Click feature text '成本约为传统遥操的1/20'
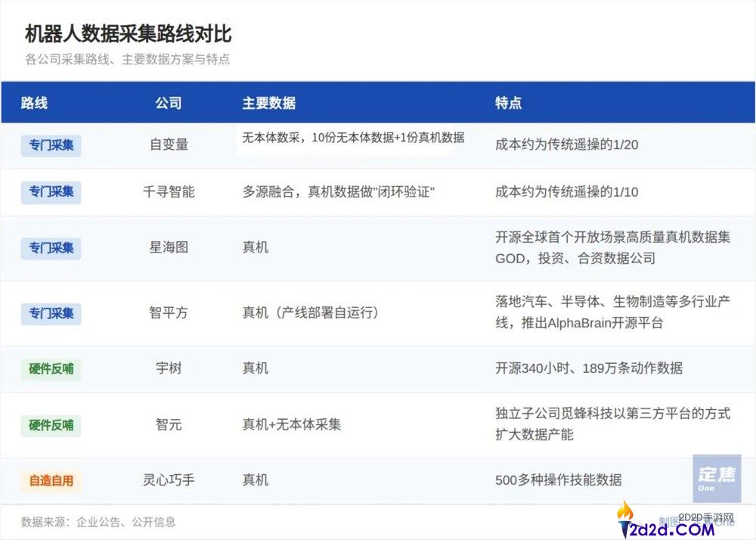This screenshot has width=756, height=540. [566, 144]
